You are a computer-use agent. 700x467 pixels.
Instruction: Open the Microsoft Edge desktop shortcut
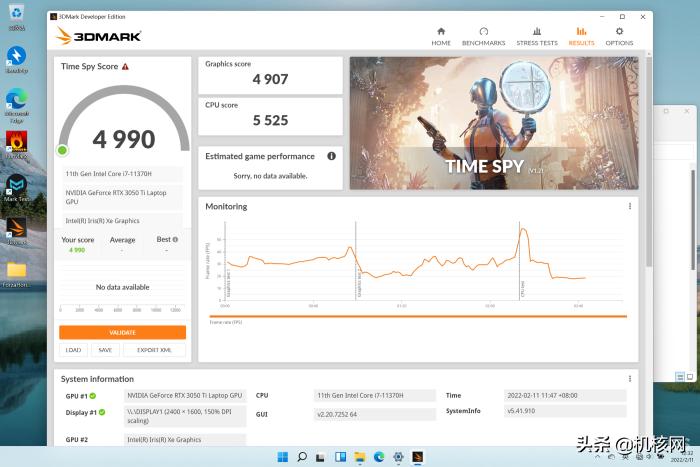point(17,105)
